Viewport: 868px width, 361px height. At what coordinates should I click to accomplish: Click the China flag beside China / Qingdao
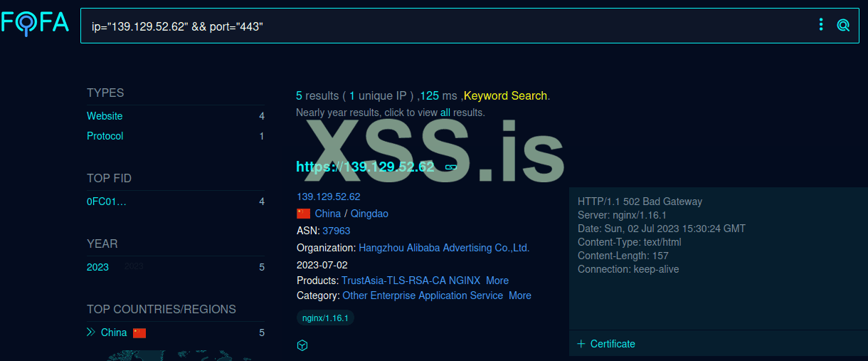coord(304,214)
